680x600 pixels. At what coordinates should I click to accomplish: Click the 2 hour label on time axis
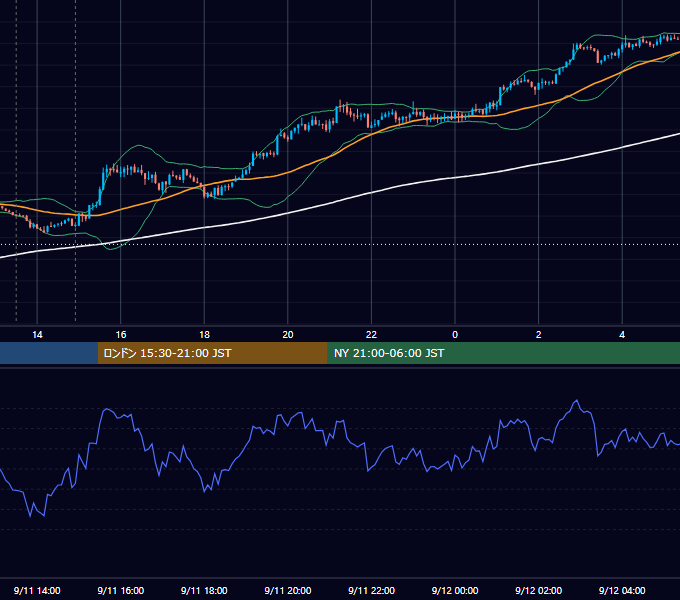(x=539, y=335)
